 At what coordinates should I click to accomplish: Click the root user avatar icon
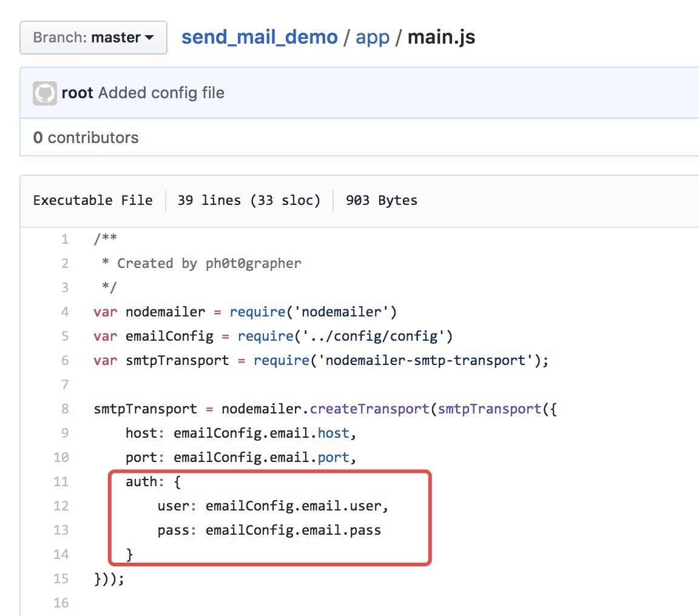click(44, 93)
